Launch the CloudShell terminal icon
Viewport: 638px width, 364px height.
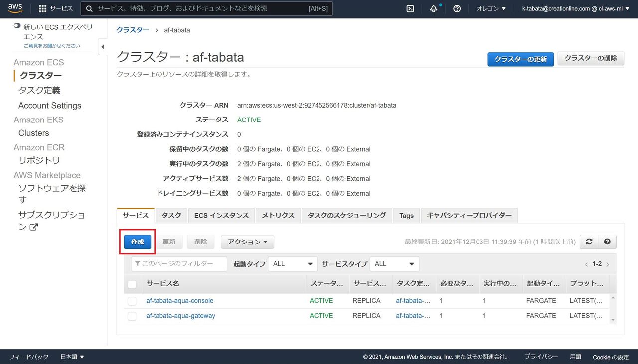[410, 9]
